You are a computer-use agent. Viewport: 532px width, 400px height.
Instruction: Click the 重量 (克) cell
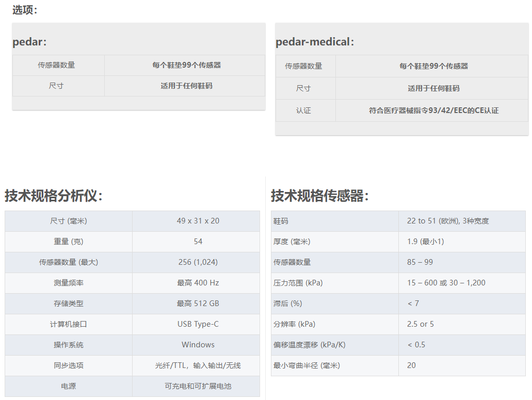[x=69, y=242]
